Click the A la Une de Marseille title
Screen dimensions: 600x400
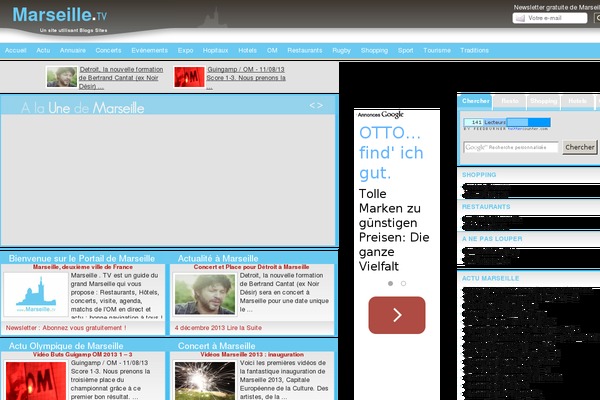tap(83, 108)
